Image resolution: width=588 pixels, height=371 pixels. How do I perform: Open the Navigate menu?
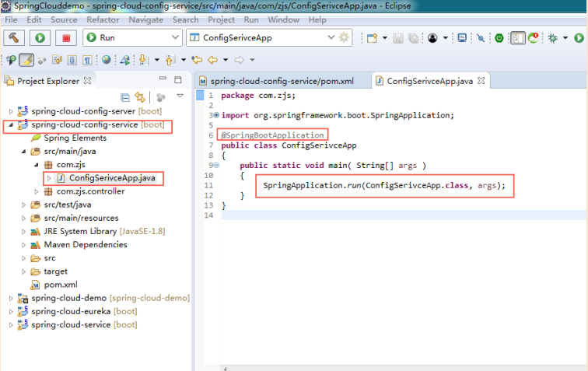(x=146, y=19)
